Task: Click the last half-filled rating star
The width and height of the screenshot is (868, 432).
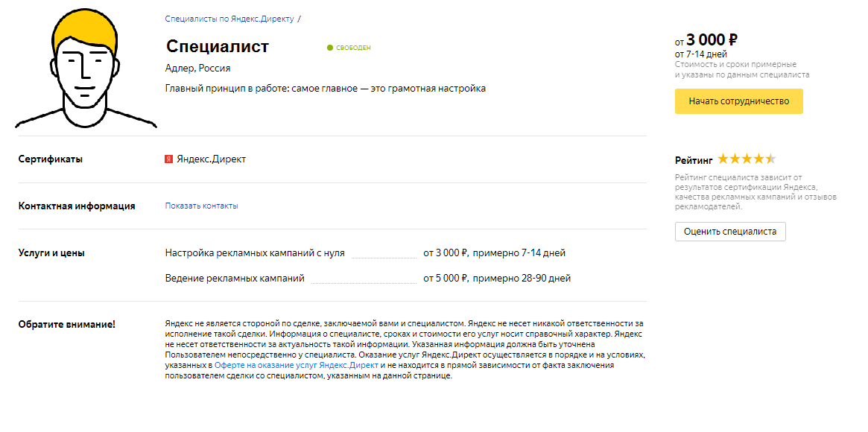Action: [x=771, y=159]
